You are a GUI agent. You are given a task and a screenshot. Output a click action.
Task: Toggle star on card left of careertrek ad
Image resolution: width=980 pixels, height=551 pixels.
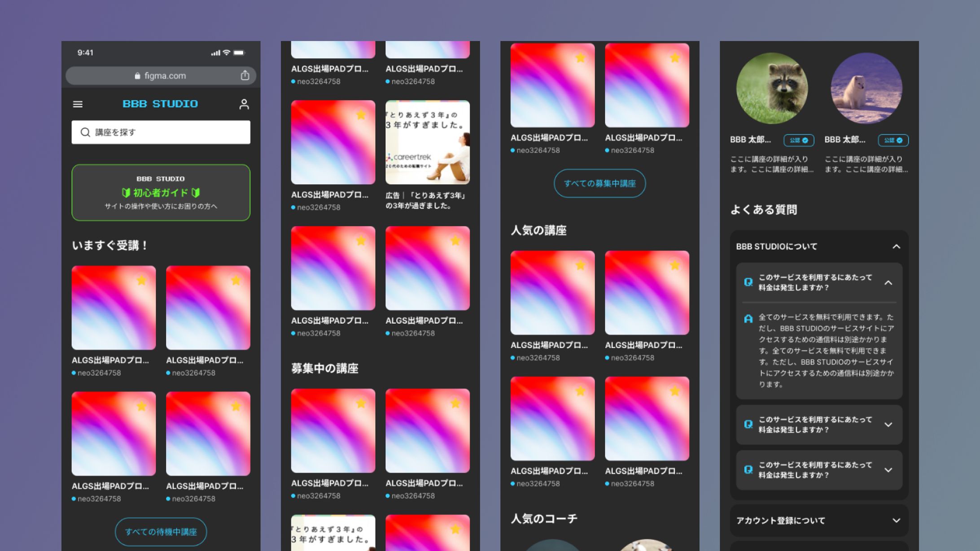coord(361,115)
